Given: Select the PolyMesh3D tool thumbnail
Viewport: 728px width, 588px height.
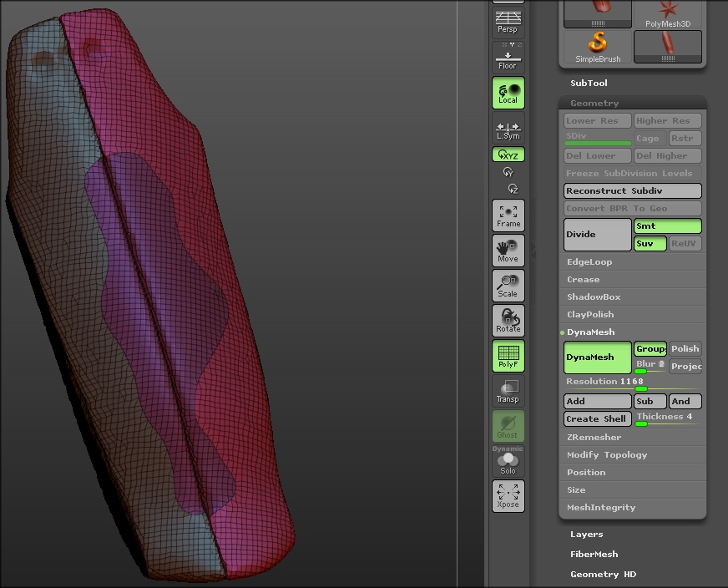Looking at the screenshot, I should [x=668, y=14].
